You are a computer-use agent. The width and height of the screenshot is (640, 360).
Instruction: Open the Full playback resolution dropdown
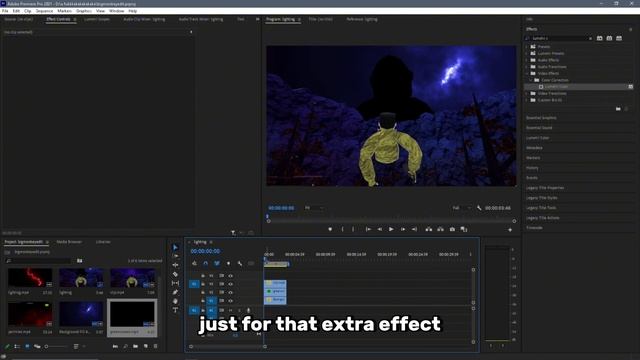[461, 208]
